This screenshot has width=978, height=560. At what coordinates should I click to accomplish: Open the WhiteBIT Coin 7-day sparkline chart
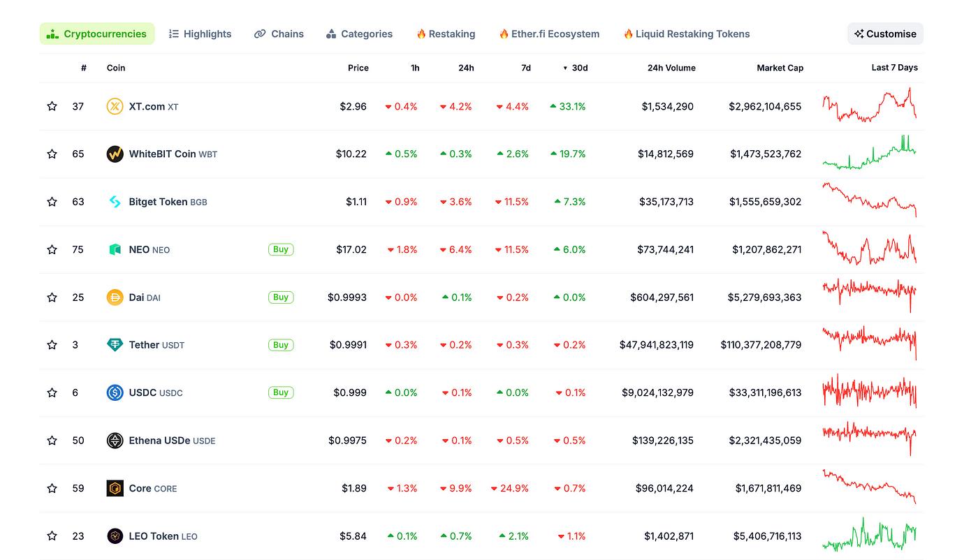[869, 154]
